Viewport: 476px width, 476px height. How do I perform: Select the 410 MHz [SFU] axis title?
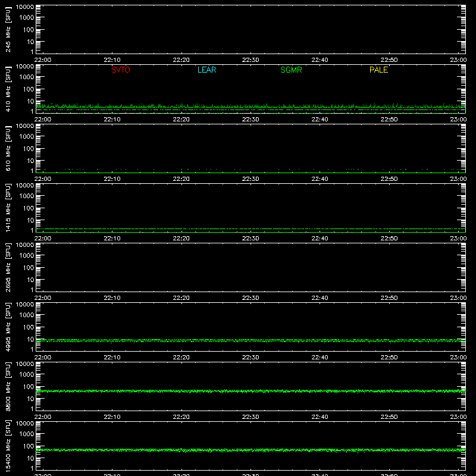click(8, 89)
